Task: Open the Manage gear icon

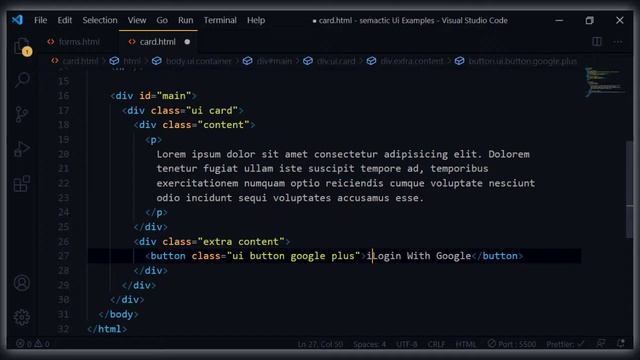Action: pyautogui.click(x=22, y=317)
